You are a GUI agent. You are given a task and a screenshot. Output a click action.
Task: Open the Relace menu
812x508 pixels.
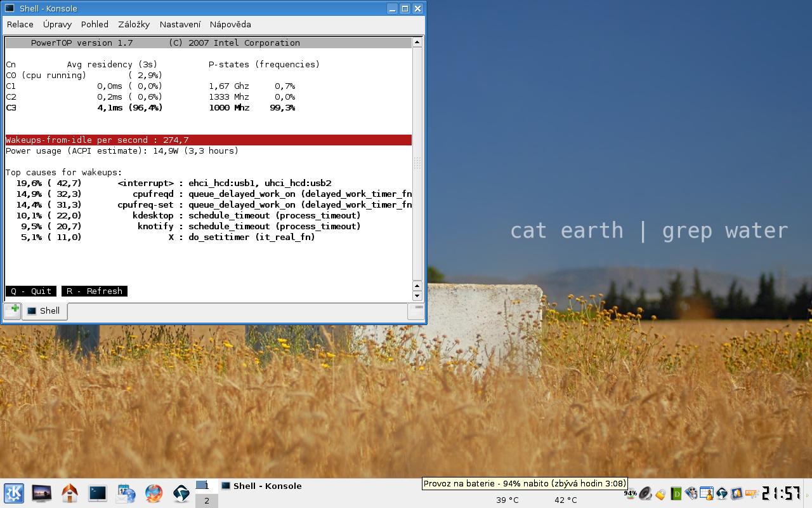point(20,24)
